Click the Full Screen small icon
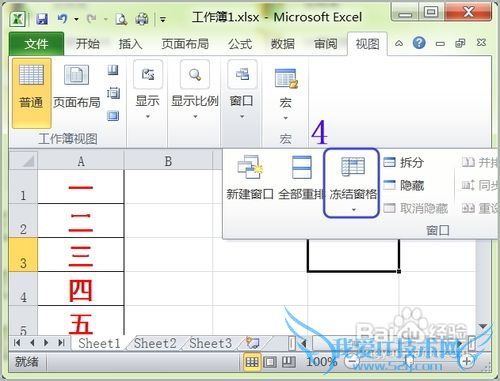 coord(113,116)
